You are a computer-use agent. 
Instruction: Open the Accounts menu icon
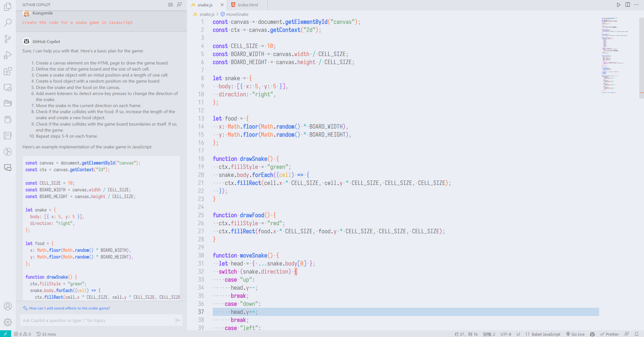[x=8, y=306]
